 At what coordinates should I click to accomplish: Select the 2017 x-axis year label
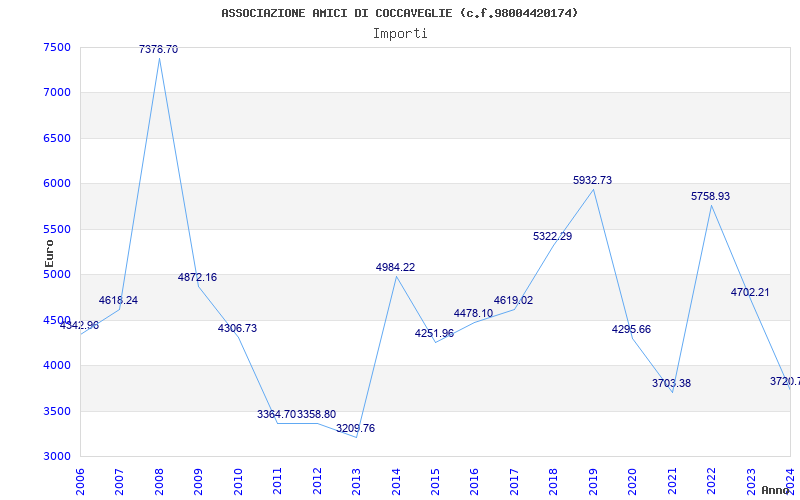(x=514, y=482)
